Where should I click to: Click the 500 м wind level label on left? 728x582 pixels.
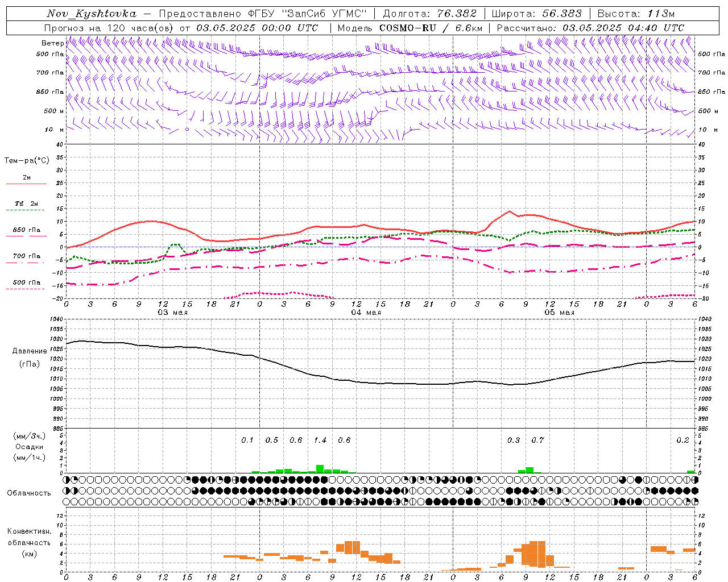point(54,111)
